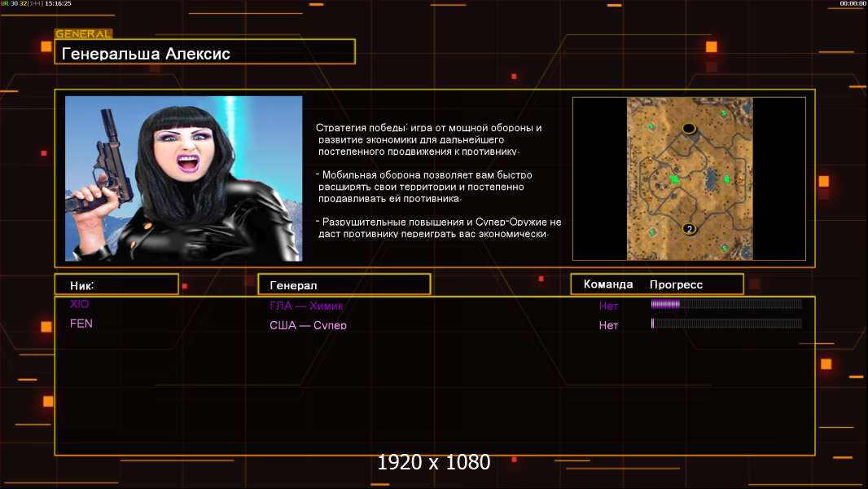Select the Ник column header

point(116,284)
